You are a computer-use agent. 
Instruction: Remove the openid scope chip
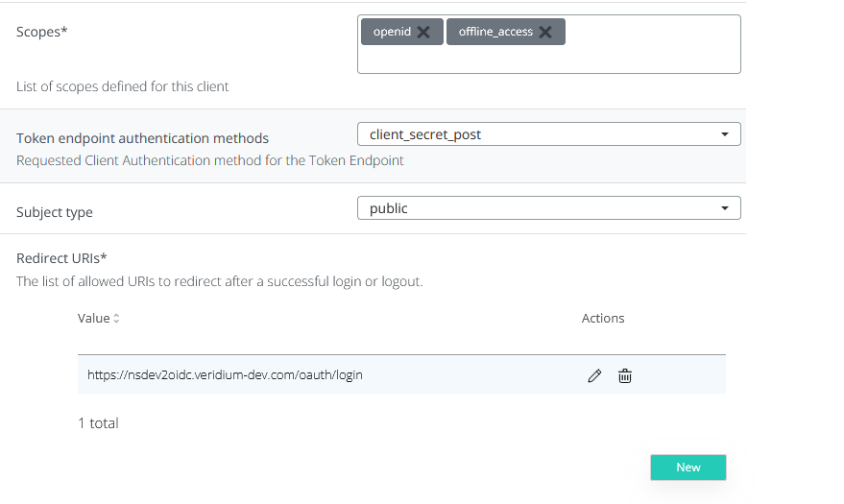pyautogui.click(x=423, y=32)
